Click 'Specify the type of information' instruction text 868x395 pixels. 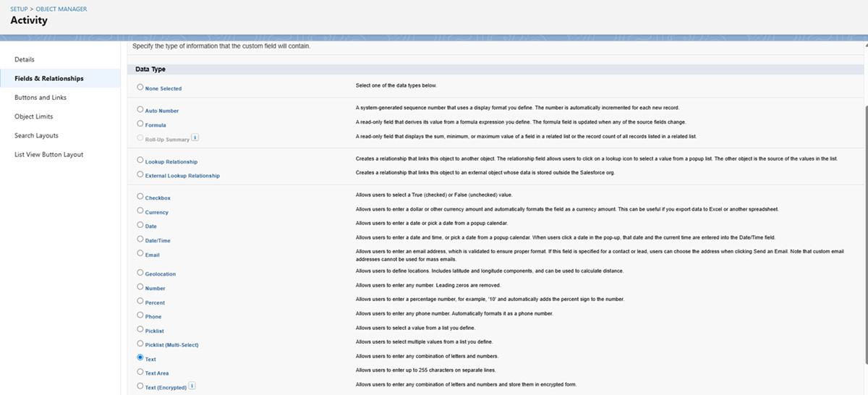(221, 46)
